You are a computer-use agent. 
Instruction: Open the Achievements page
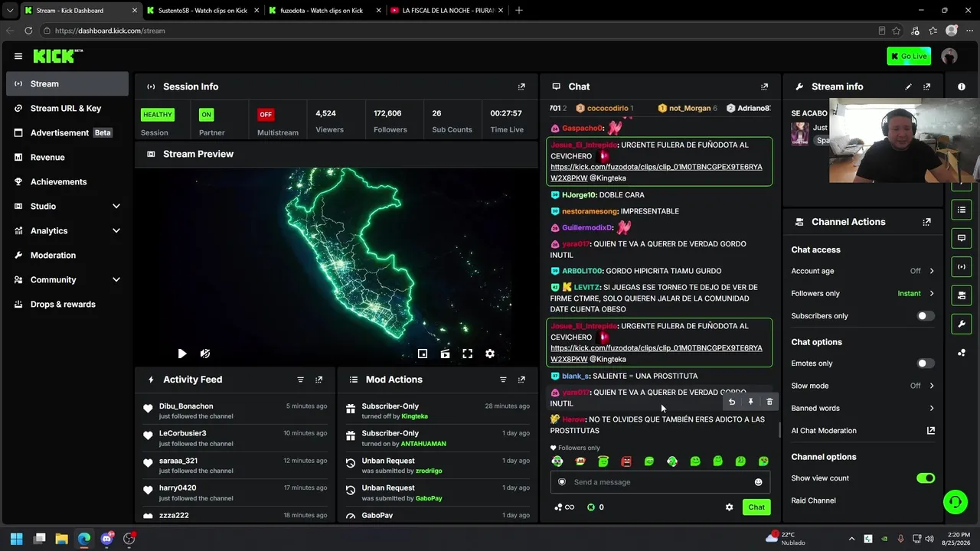click(x=67, y=182)
